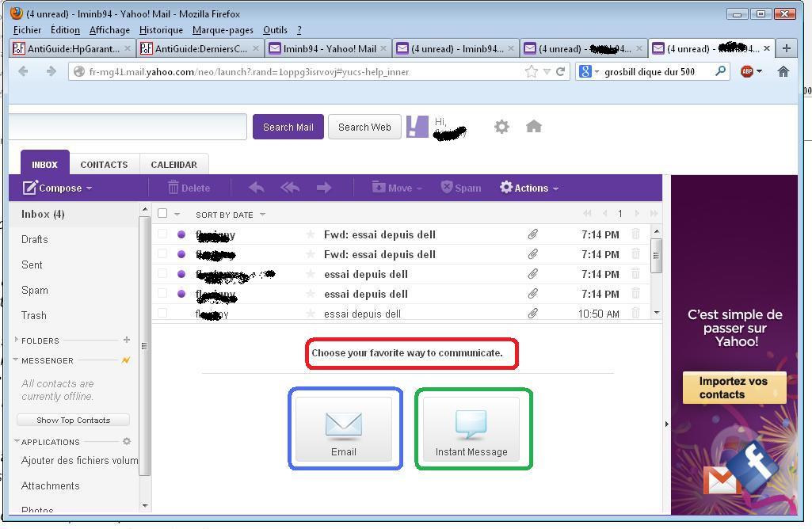Choose the Email communication button

pos(344,428)
